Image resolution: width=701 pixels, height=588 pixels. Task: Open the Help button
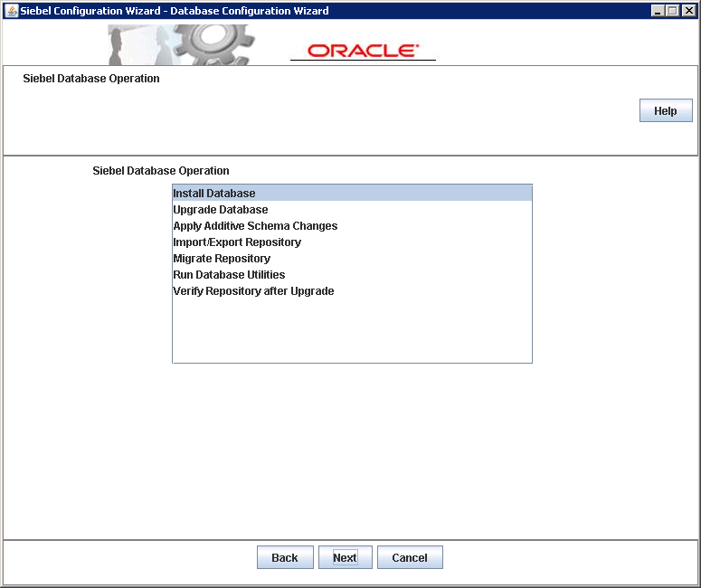click(x=666, y=110)
